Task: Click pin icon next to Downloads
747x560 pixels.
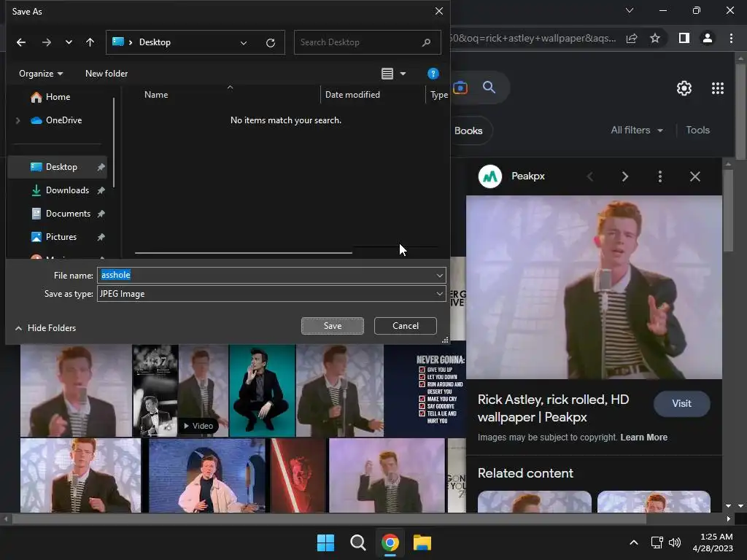Action: [x=101, y=190]
